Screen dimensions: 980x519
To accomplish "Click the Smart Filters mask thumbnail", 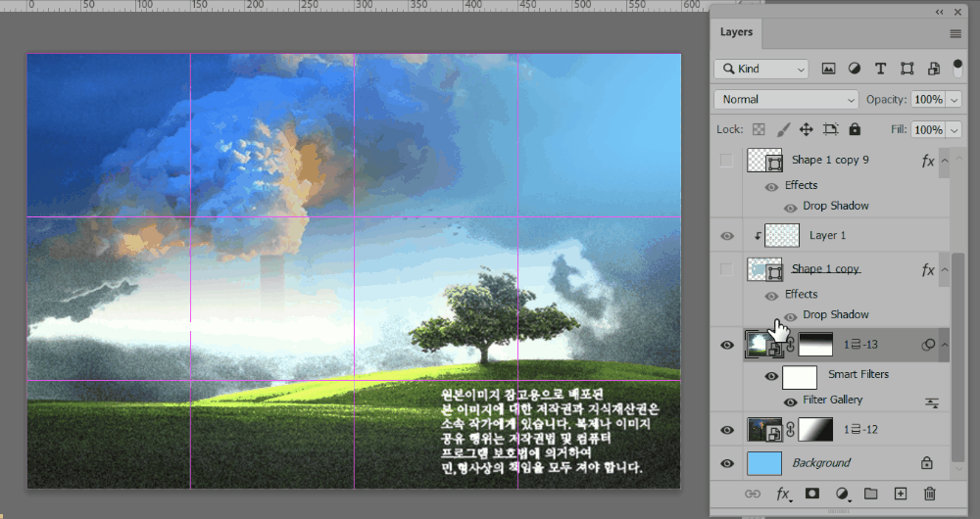I will [800, 377].
